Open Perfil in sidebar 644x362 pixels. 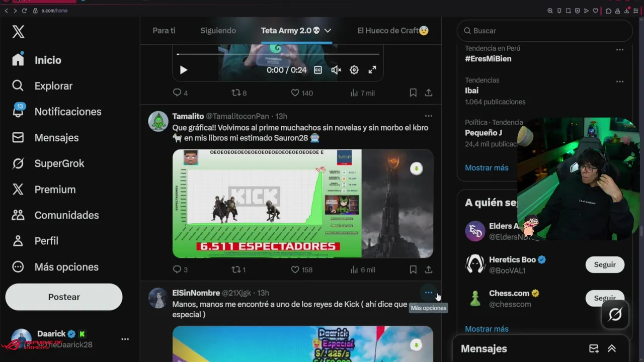pos(35,241)
